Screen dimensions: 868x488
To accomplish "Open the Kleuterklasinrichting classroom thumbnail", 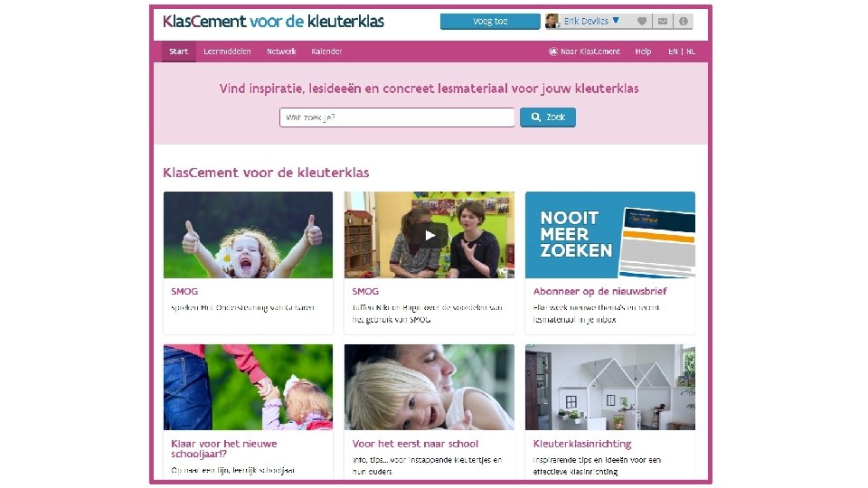I will pyautogui.click(x=610, y=388).
